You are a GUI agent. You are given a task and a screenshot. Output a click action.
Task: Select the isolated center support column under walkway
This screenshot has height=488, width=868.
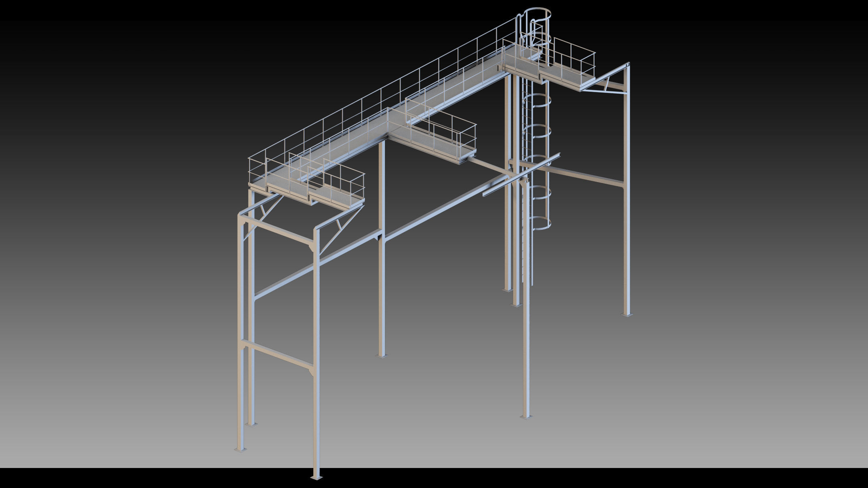click(382, 248)
